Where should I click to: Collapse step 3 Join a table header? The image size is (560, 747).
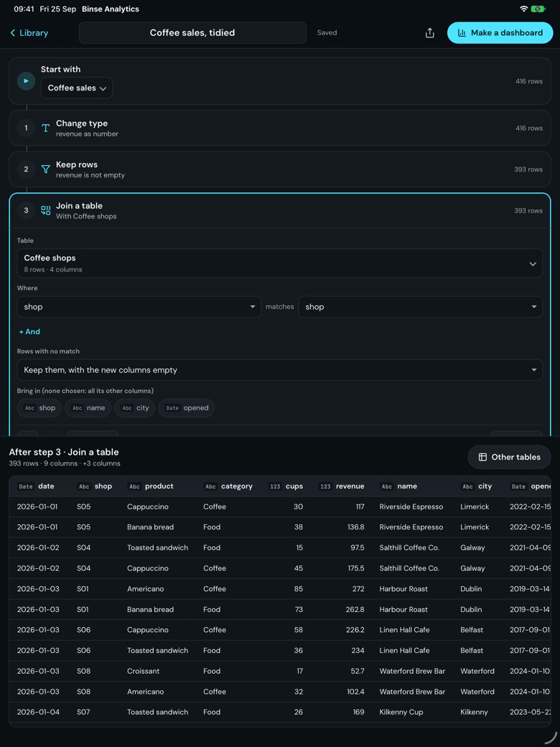tap(280, 210)
